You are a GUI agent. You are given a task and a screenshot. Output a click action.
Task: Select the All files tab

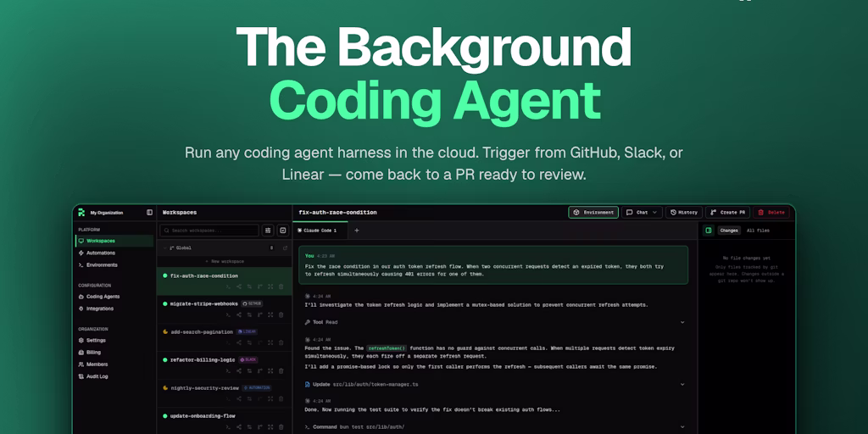[758, 231]
